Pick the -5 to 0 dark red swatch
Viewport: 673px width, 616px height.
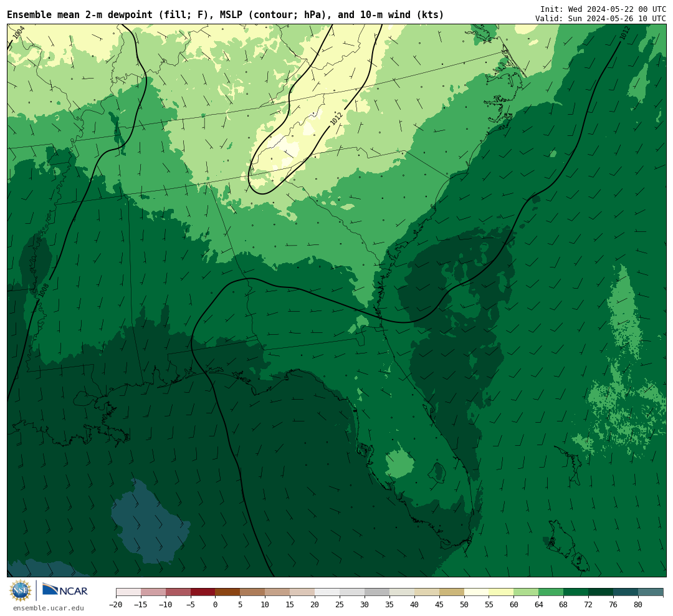tap(203, 592)
